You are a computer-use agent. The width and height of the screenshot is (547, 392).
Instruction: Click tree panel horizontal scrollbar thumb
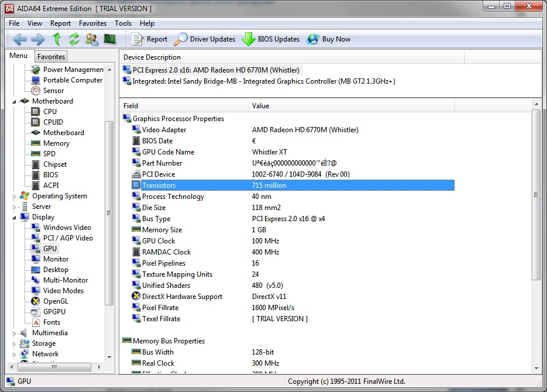(x=54, y=367)
